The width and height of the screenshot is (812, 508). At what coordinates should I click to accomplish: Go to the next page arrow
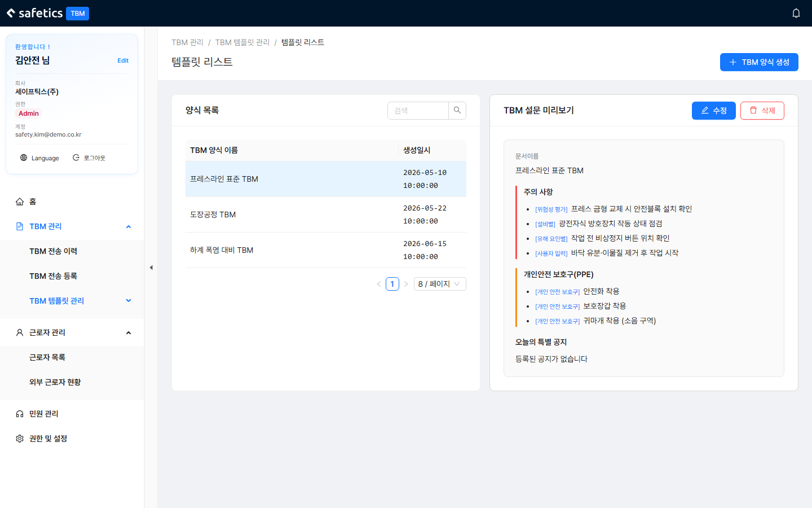click(x=406, y=284)
